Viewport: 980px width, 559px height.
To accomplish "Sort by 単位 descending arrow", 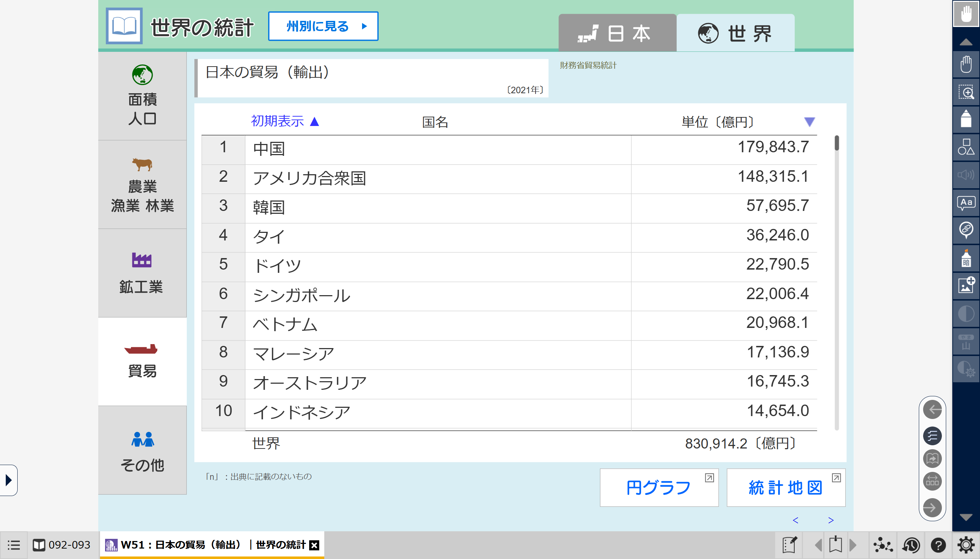I will click(x=809, y=122).
